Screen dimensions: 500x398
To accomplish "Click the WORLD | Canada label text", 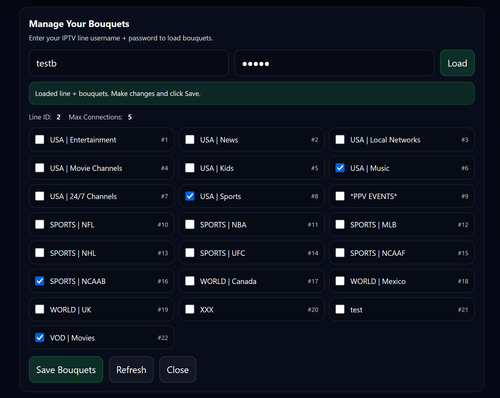I will pos(228,281).
